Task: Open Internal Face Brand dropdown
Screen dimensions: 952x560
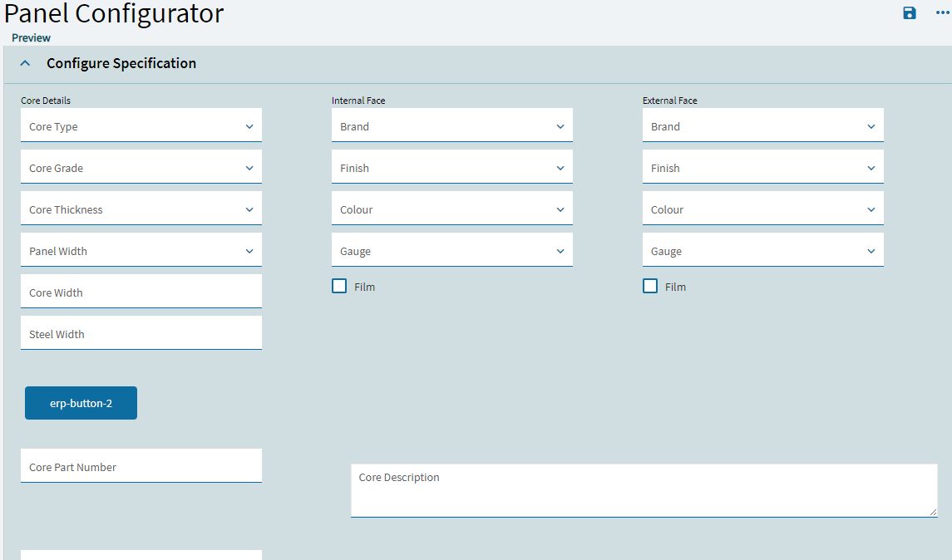Action: click(451, 125)
